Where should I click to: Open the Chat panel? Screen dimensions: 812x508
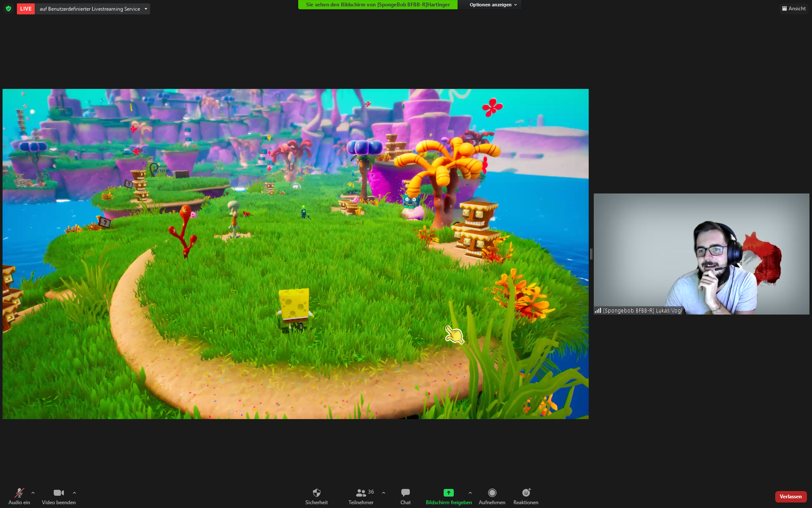(x=406, y=496)
